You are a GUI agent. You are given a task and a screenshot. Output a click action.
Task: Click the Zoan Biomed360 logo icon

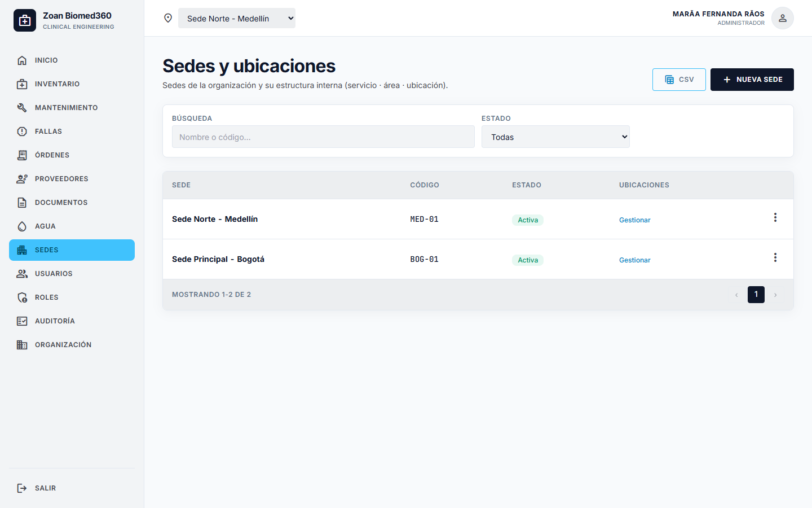25,20
